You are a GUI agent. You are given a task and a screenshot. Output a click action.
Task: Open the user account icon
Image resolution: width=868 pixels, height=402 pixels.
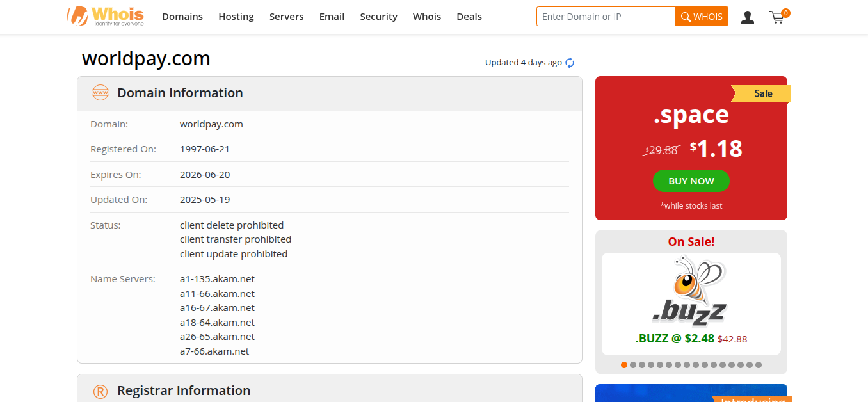tap(747, 17)
